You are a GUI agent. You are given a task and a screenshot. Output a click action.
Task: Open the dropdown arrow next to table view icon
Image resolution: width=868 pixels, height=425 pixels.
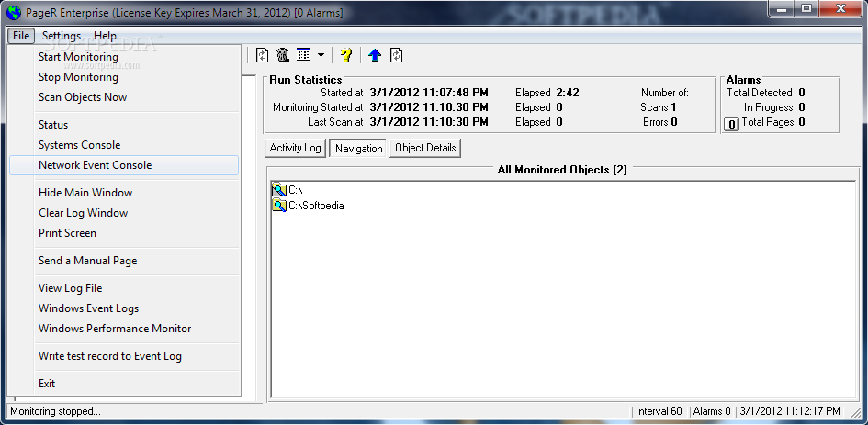coord(321,55)
